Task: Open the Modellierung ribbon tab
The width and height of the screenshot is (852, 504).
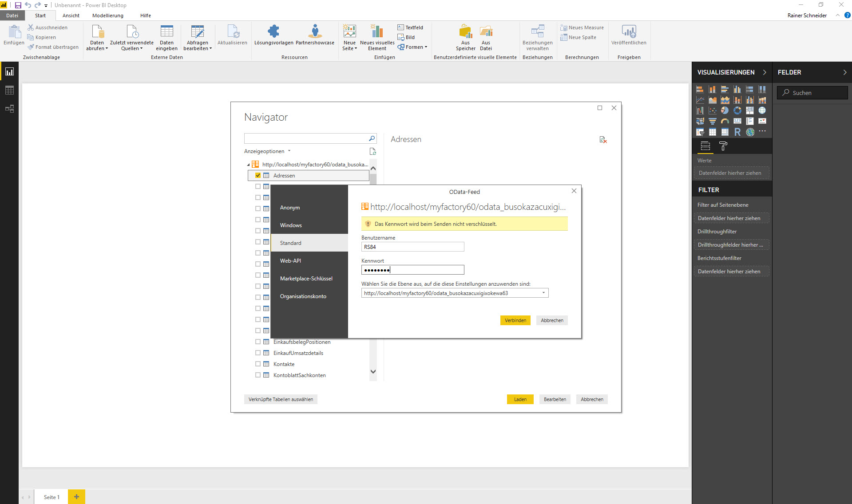Action: pyautogui.click(x=108, y=16)
